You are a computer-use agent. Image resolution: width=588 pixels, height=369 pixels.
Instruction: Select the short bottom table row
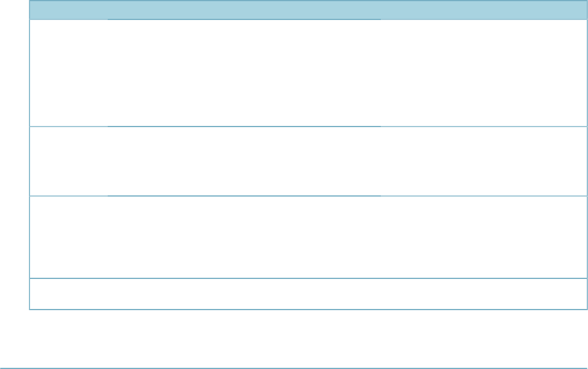(x=308, y=294)
